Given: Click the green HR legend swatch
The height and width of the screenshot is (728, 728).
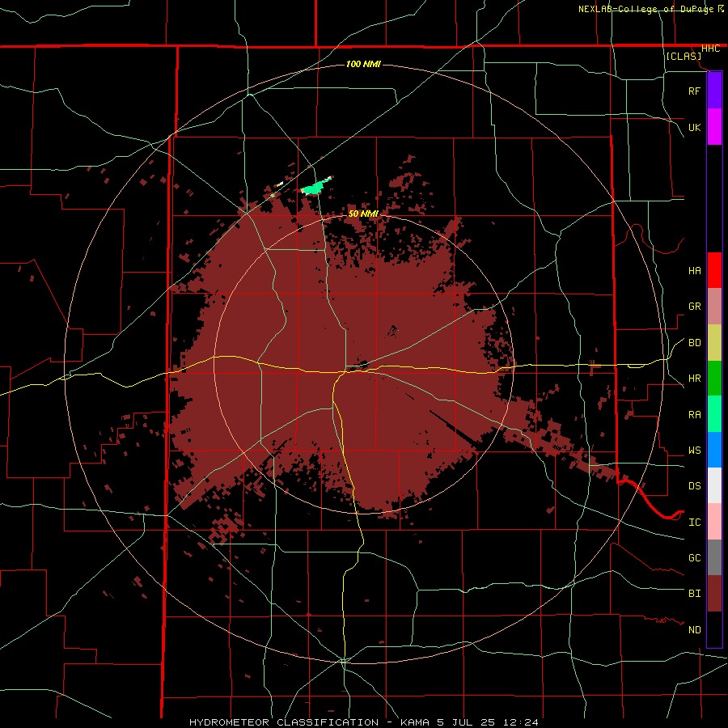Looking at the screenshot, I should pyautogui.click(x=714, y=379).
